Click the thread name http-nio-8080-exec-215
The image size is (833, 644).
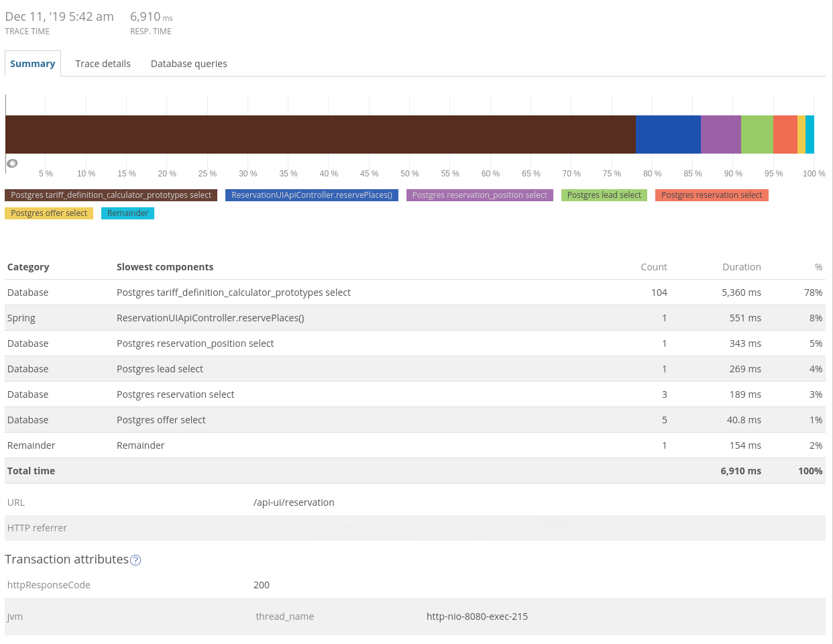(477, 616)
